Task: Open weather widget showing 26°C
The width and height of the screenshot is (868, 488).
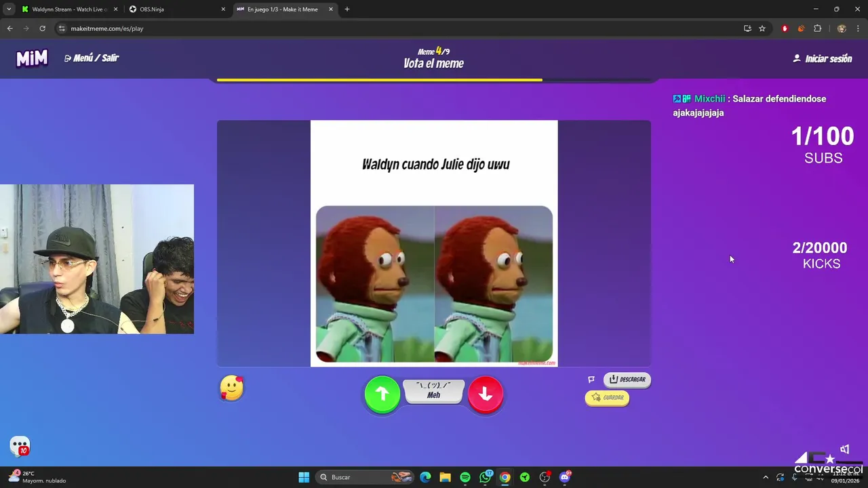Action: point(37,477)
